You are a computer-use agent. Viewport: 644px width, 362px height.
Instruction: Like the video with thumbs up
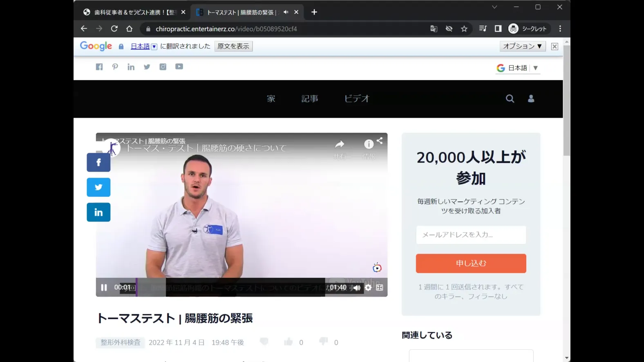[x=288, y=342]
